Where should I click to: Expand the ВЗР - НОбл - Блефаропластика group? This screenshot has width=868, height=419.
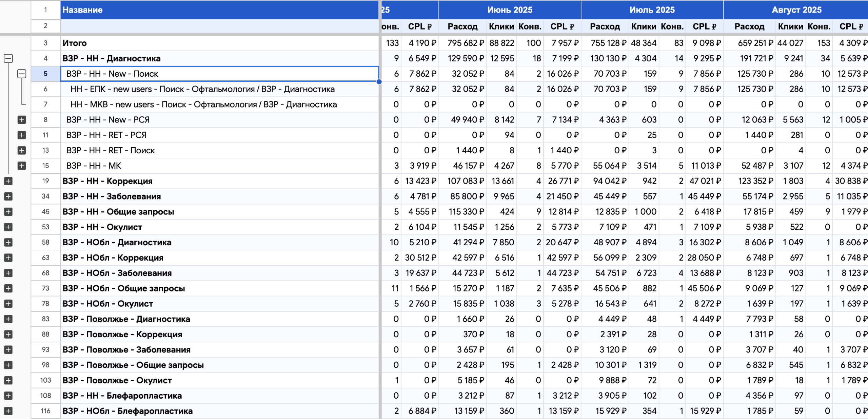coord(8,411)
